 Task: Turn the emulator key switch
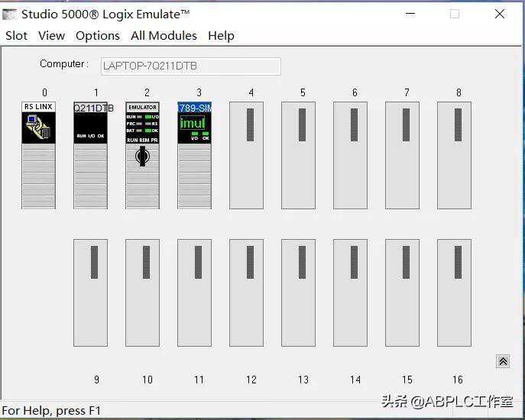(x=142, y=157)
